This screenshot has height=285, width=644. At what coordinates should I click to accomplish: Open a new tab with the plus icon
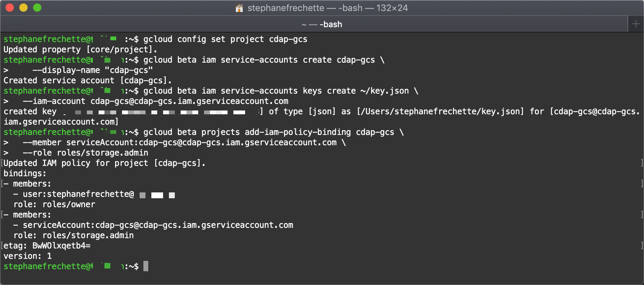(636, 23)
